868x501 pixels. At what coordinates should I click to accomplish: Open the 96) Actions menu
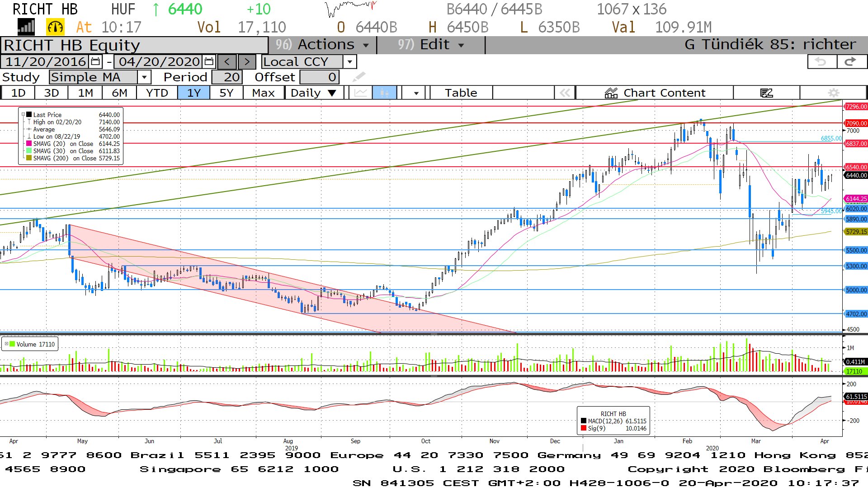[322, 45]
